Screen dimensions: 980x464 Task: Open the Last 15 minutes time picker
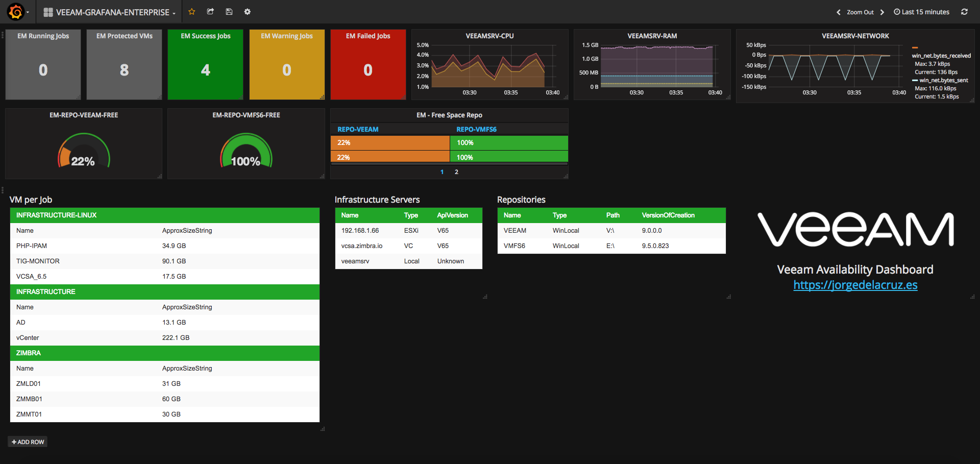[922, 12]
